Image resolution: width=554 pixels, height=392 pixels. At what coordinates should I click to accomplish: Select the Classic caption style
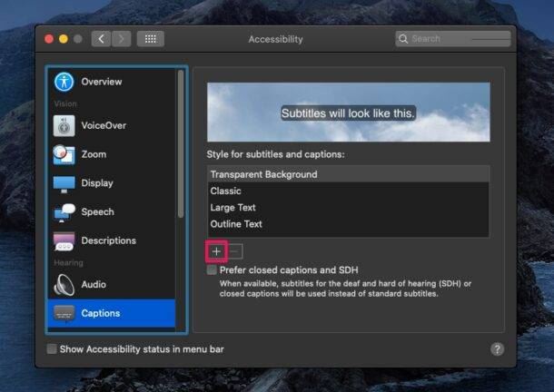point(348,191)
